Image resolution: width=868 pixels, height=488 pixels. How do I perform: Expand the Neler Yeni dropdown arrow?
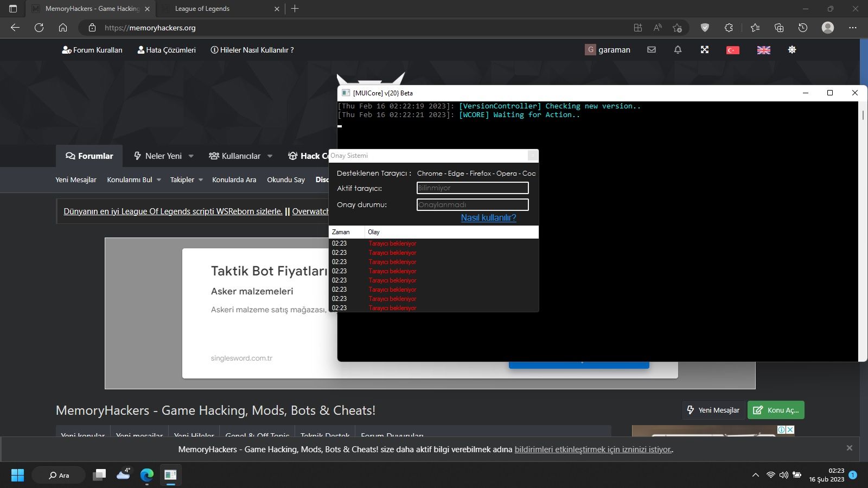pos(191,156)
